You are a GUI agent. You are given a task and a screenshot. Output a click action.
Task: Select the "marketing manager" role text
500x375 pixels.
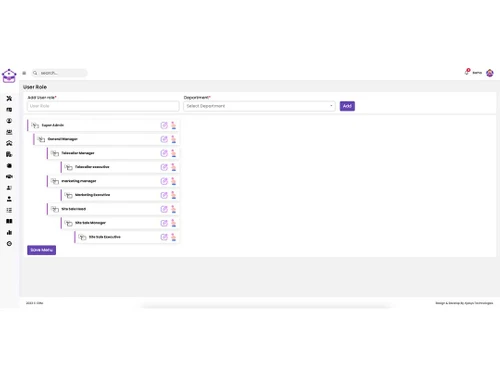(79, 181)
